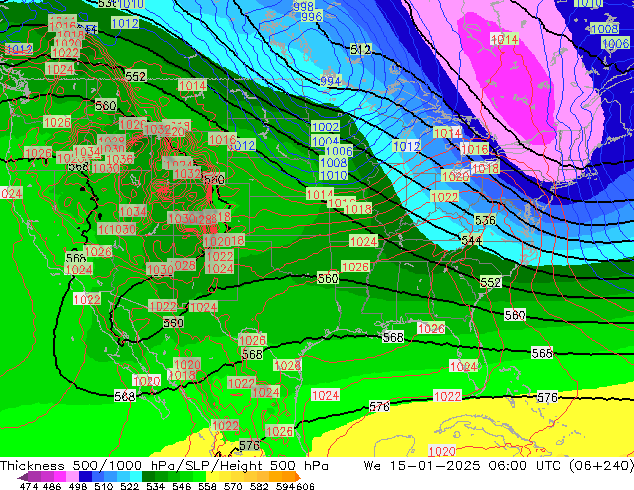Click the legend value 510
Screen dimensions: 634x490
[x=104, y=486]
